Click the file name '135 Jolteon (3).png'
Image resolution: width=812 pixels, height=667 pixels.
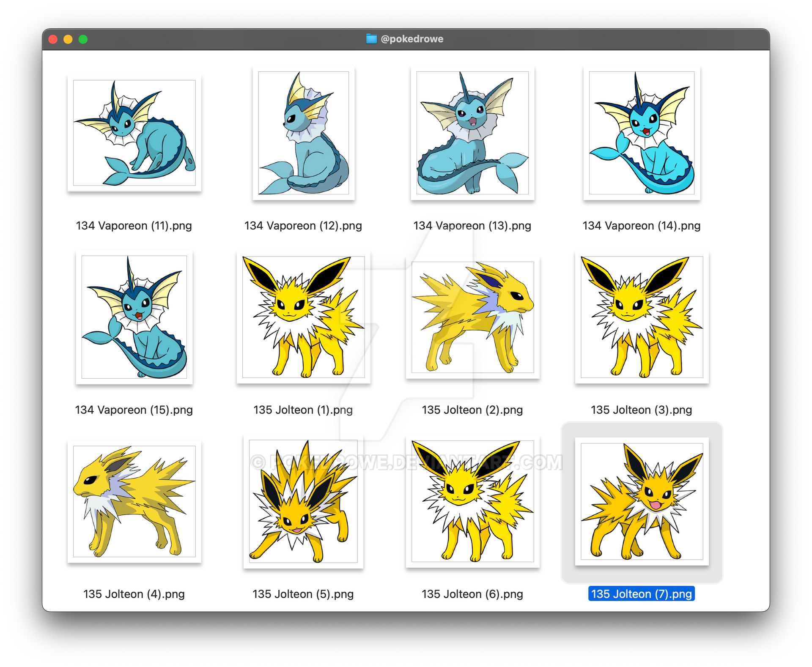[642, 410]
